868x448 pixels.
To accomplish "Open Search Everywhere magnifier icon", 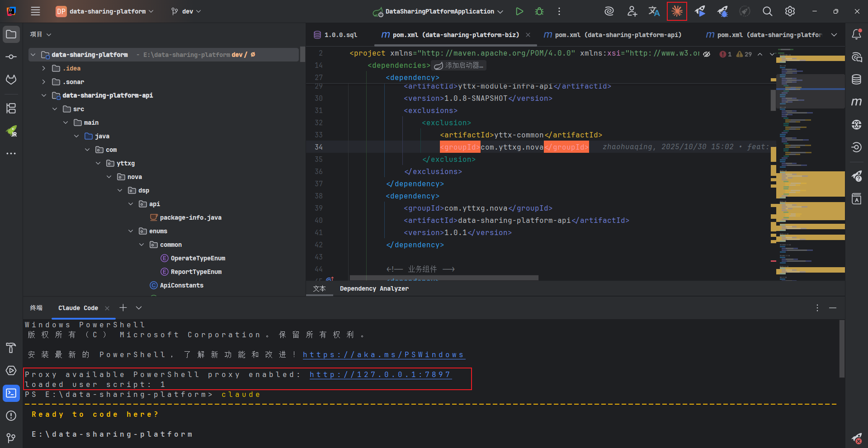I will (x=767, y=11).
